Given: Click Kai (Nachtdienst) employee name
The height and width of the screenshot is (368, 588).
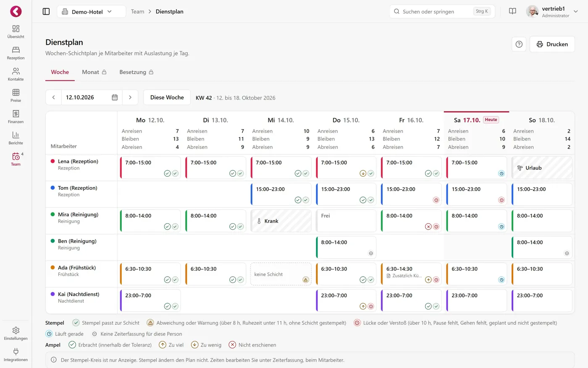Looking at the screenshot, I should point(79,294).
